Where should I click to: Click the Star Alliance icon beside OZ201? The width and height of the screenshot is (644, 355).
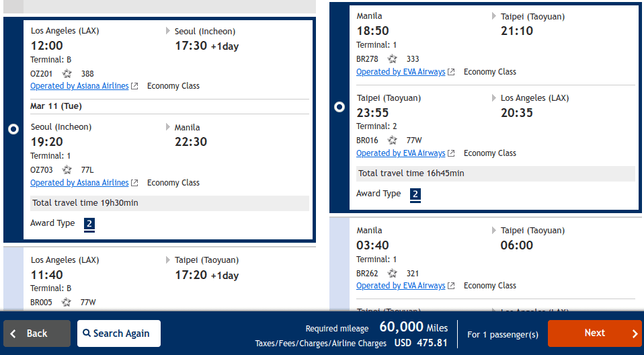67,73
